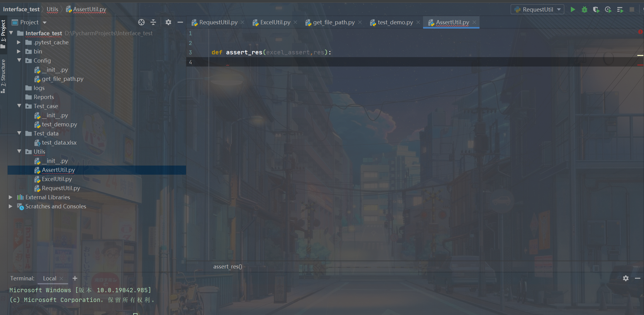Expand the .pytest_cache folder

19,42
